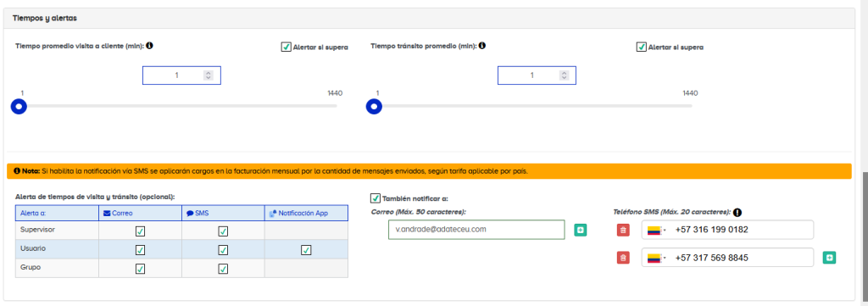Click info icon in orange Nota banner
The height and width of the screenshot is (306, 868).
coord(17,171)
